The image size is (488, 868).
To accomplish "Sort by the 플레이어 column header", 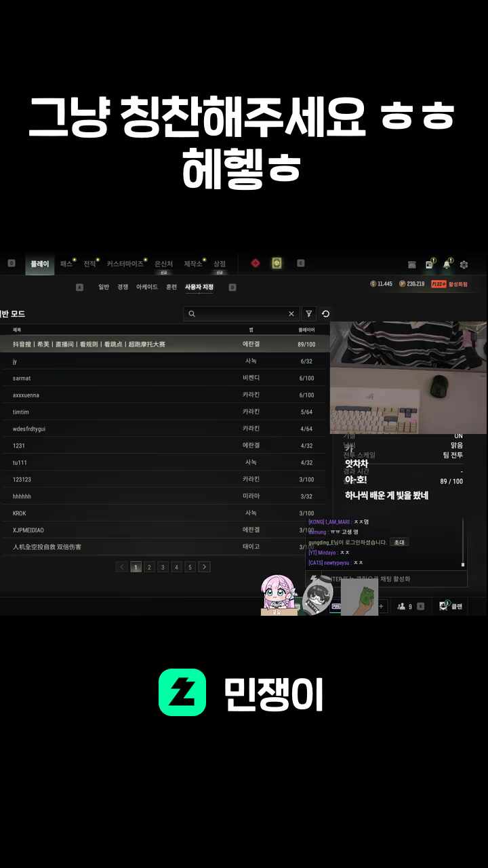I will pos(306,330).
